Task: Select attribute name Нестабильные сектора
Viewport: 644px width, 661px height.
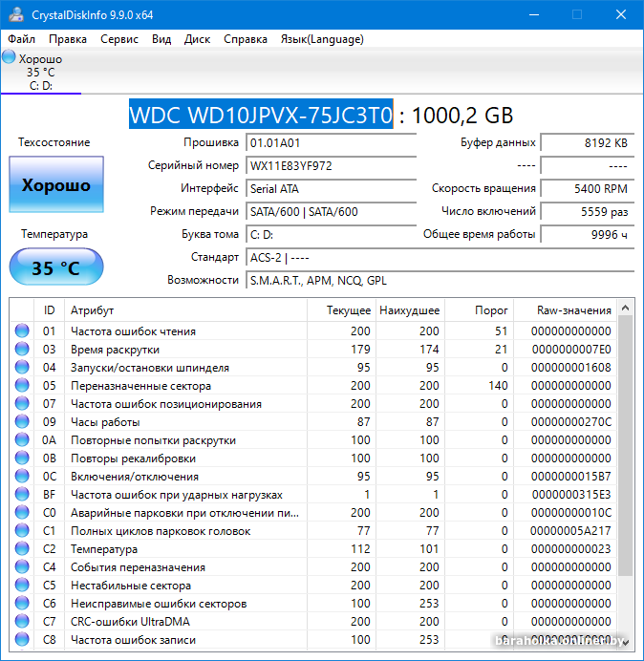Action: click(x=131, y=586)
